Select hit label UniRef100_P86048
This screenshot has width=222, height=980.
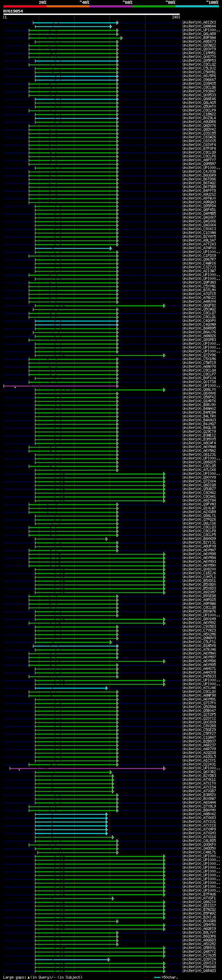199,967
